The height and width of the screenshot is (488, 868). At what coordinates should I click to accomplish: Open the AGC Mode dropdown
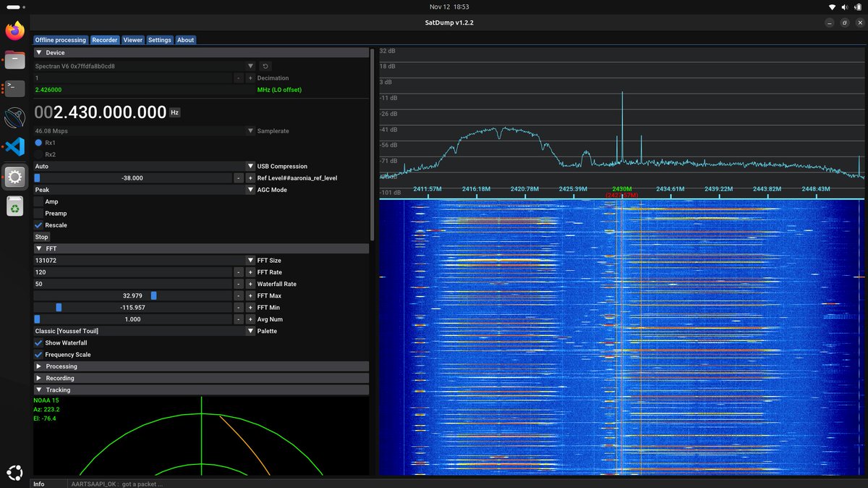tap(145, 190)
